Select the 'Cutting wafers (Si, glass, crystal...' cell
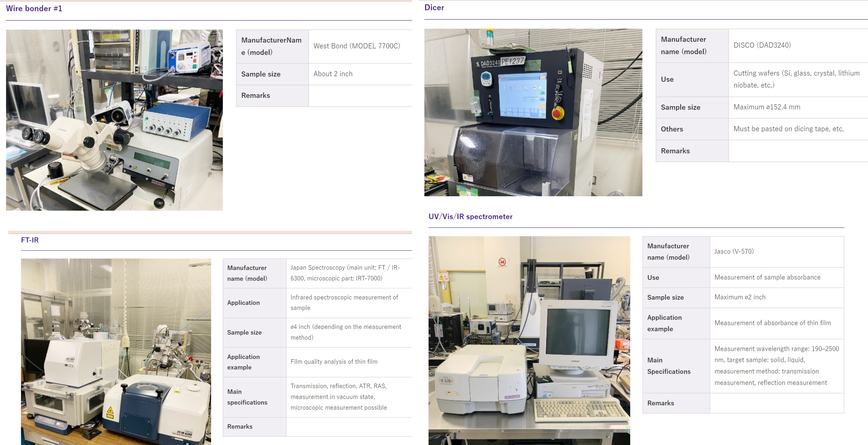868x445 pixels. (x=798, y=79)
